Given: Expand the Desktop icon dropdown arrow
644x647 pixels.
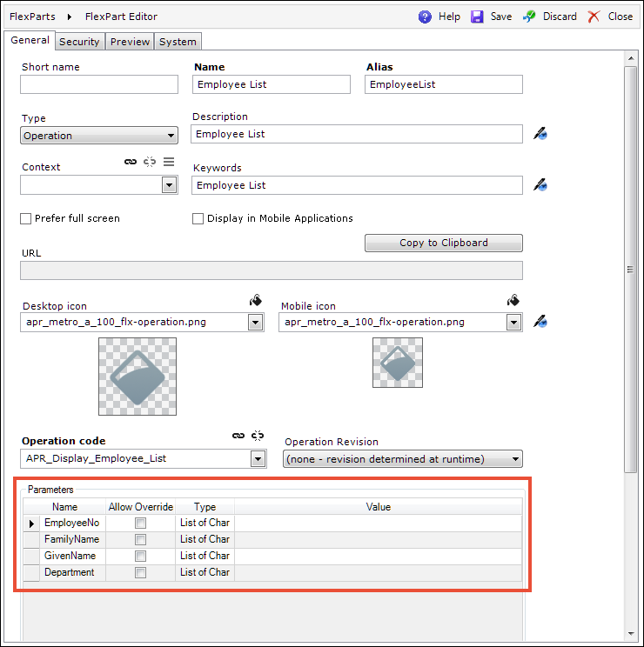Looking at the screenshot, I should [256, 323].
